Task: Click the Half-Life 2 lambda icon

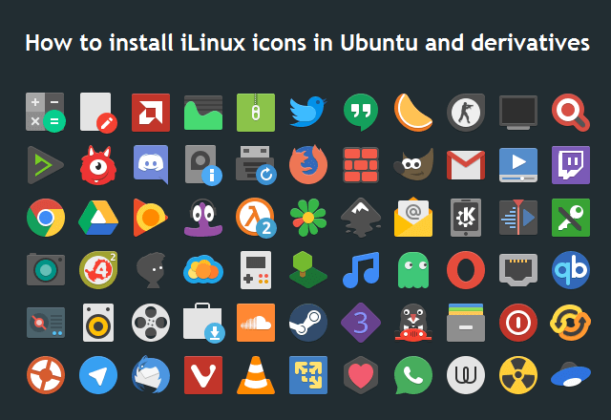Action: coord(256,217)
